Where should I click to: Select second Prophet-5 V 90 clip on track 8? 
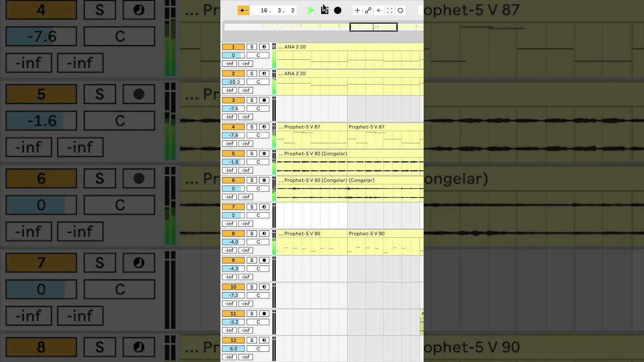click(x=385, y=242)
